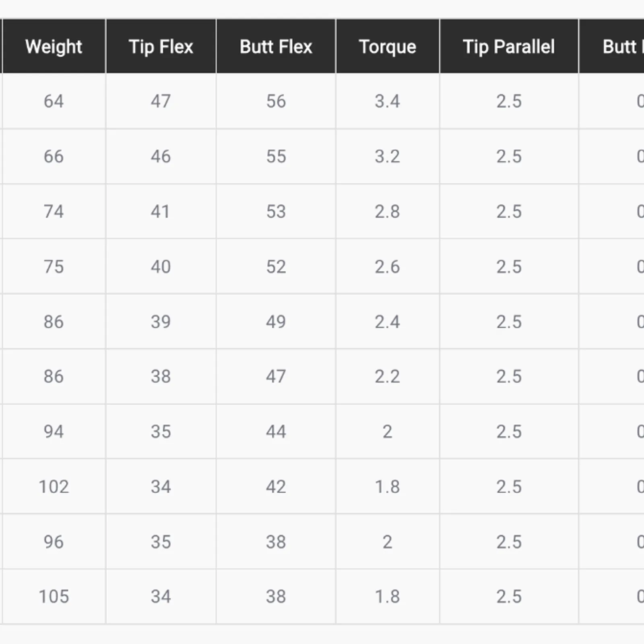Screen dimensions: 644x644
Task: Select the Weight value 74 cell
Action: [x=54, y=211]
